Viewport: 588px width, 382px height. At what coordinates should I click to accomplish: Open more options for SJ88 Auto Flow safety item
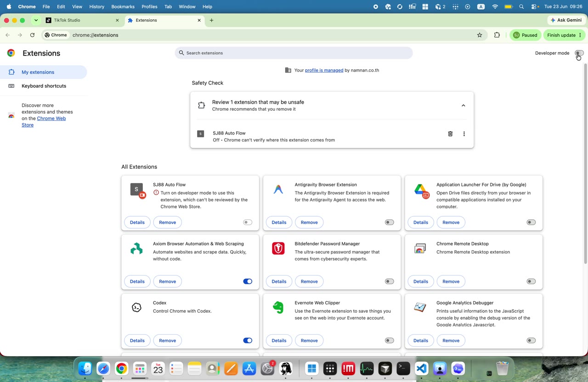pyautogui.click(x=464, y=134)
